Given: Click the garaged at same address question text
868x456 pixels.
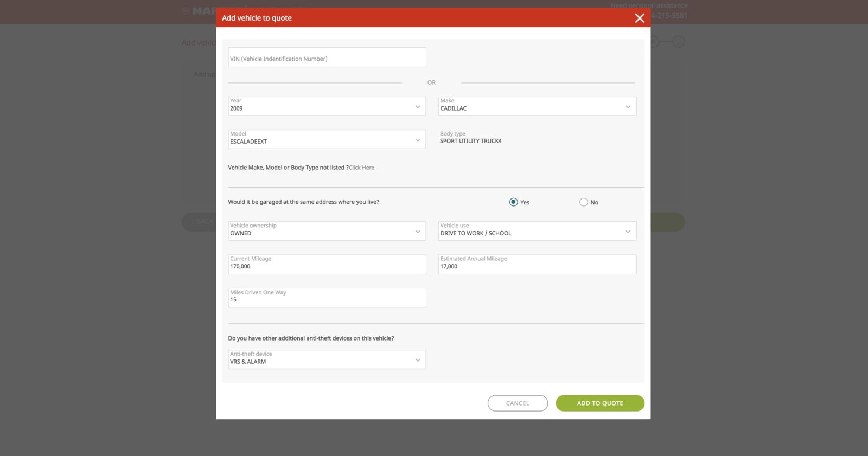Looking at the screenshot, I should pyautogui.click(x=304, y=202).
